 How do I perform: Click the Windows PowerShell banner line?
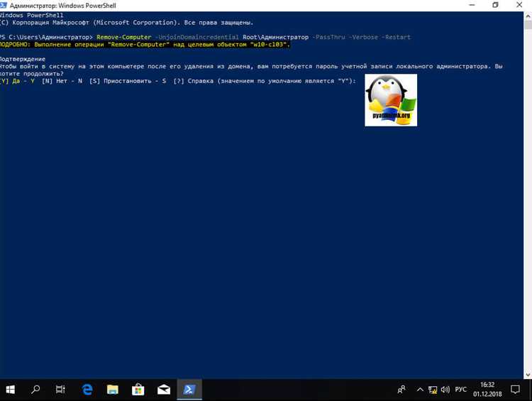pos(31,16)
